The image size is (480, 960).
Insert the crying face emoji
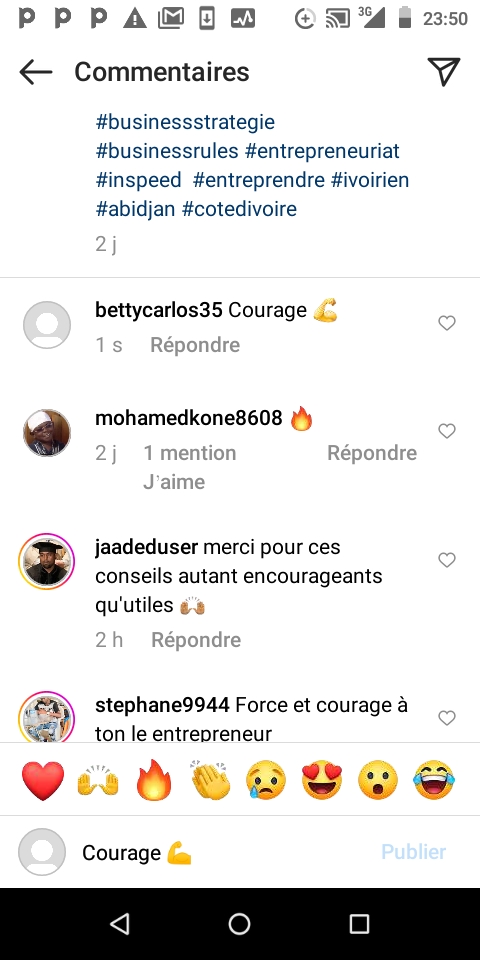coord(266,781)
